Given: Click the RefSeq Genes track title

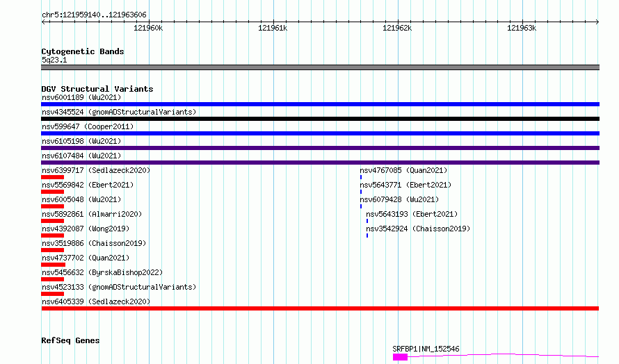Looking at the screenshot, I should [70, 340].
